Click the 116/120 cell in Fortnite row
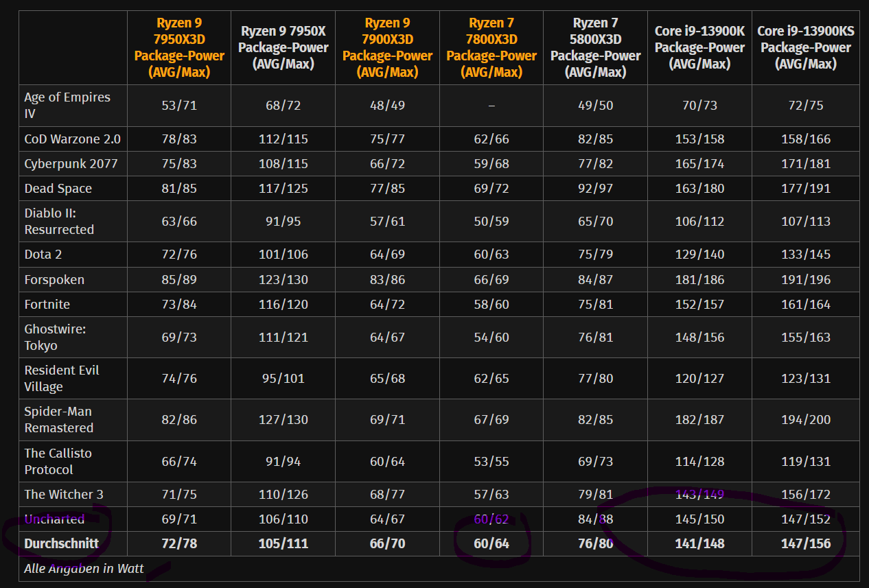Image resolution: width=869 pixels, height=588 pixels. click(x=283, y=304)
